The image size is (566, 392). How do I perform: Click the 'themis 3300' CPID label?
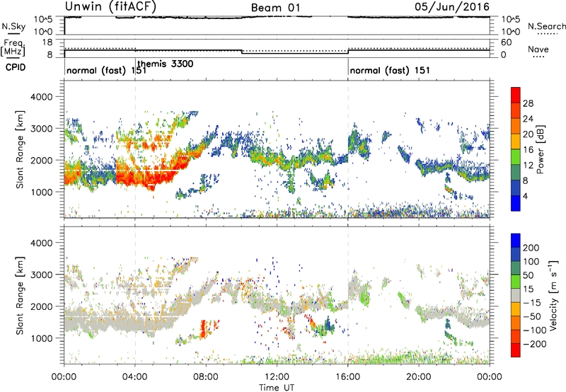pyautogui.click(x=166, y=64)
